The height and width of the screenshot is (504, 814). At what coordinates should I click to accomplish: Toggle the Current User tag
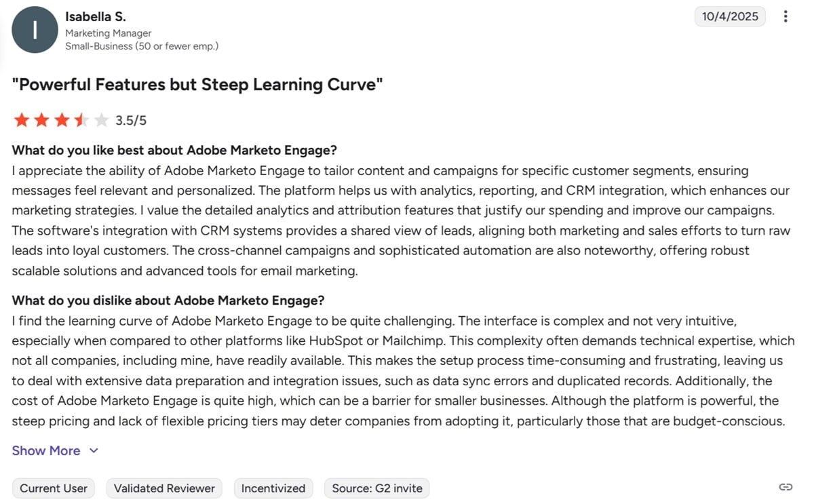(x=53, y=488)
